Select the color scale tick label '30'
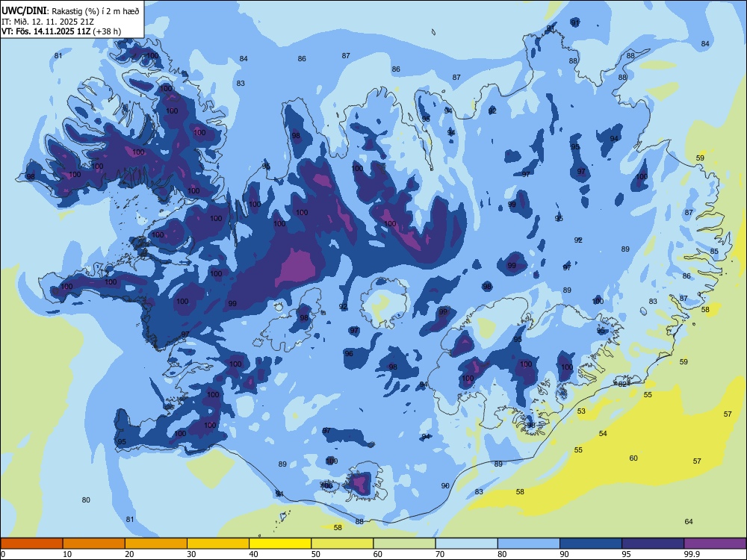Screen dimensions: 747x560 pyautogui.click(x=191, y=554)
